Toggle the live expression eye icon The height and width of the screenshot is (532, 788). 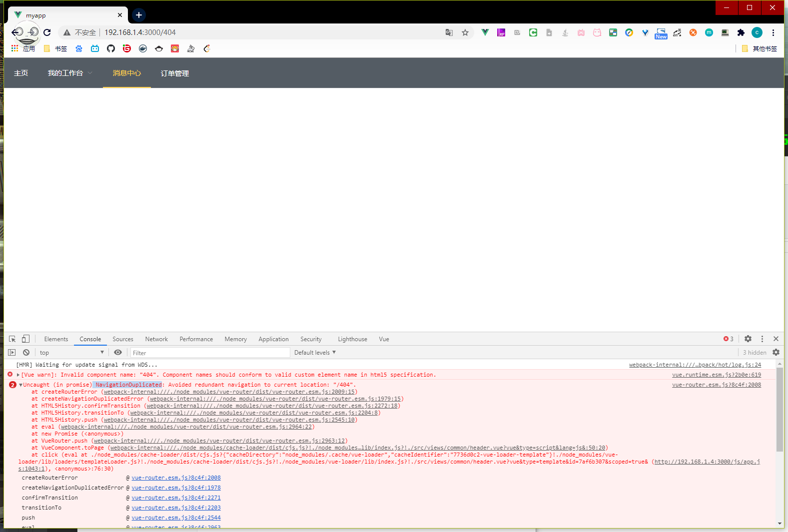click(x=118, y=352)
